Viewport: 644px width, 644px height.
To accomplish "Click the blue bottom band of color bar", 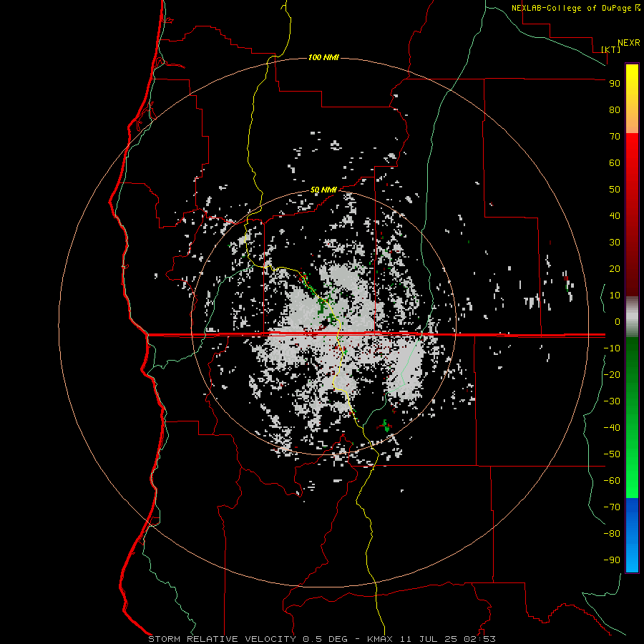I will 632,535.
